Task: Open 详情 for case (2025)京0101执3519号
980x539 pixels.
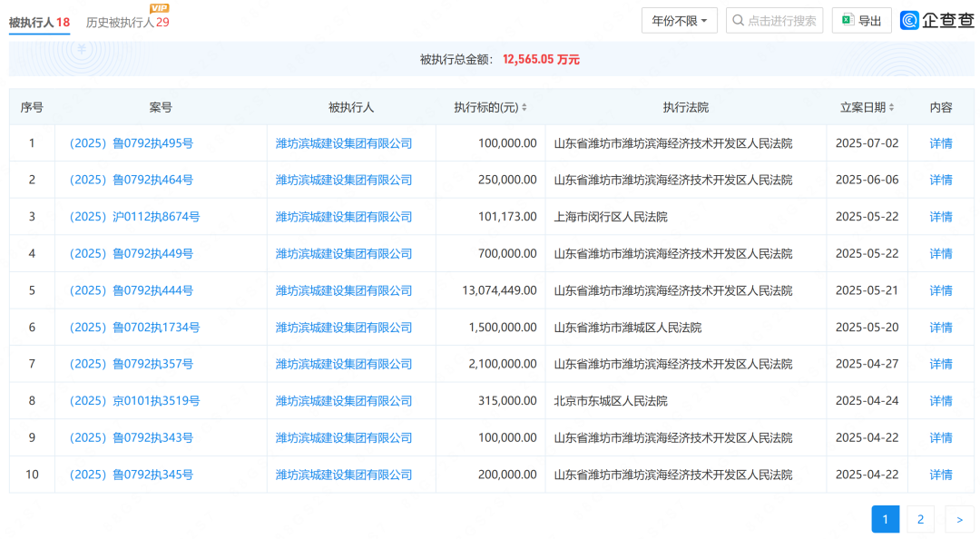Action: pyautogui.click(x=941, y=400)
